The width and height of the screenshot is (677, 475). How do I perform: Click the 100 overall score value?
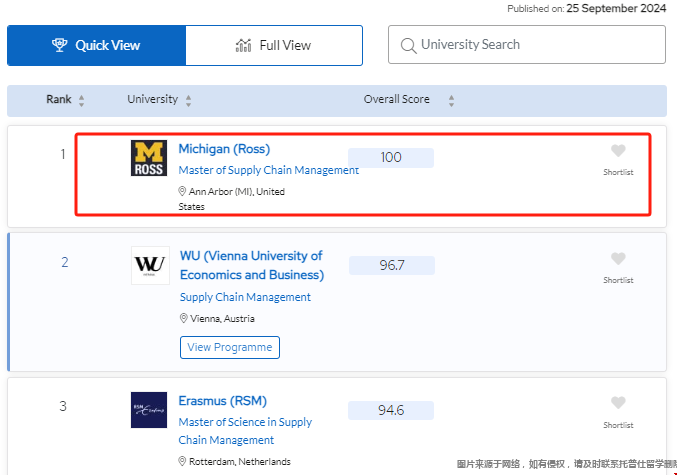click(x=391, y=158)
